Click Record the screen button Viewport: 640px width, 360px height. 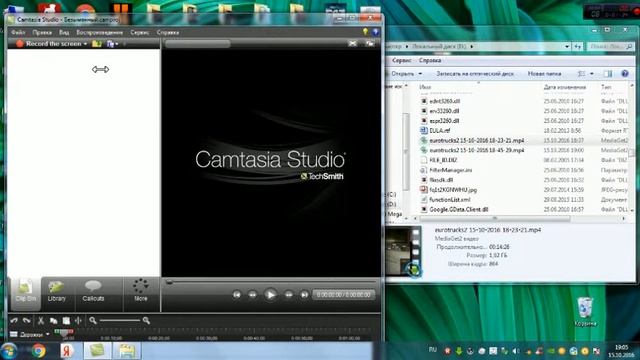pos(48,44)
